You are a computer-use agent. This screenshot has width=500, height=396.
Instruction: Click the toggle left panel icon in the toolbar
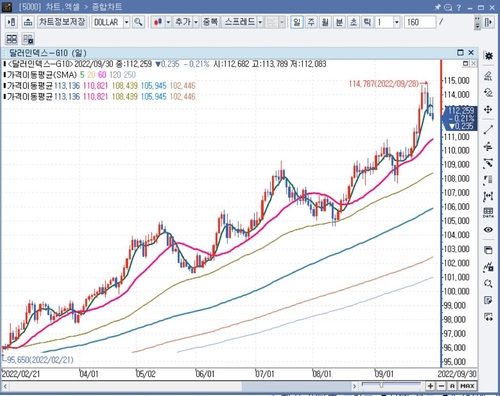point(11,22)
